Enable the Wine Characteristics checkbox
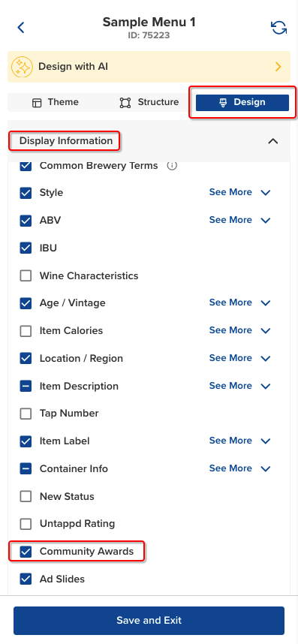The image size is (298, 644). coord(26,275)
